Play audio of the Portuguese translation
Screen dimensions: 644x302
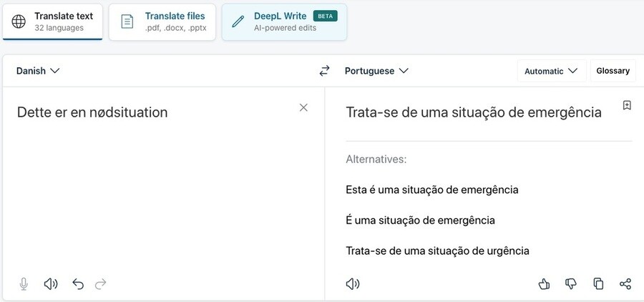353,284
